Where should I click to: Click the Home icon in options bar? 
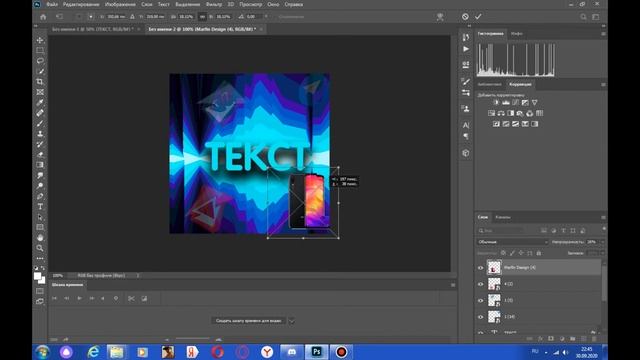(43, 17)
